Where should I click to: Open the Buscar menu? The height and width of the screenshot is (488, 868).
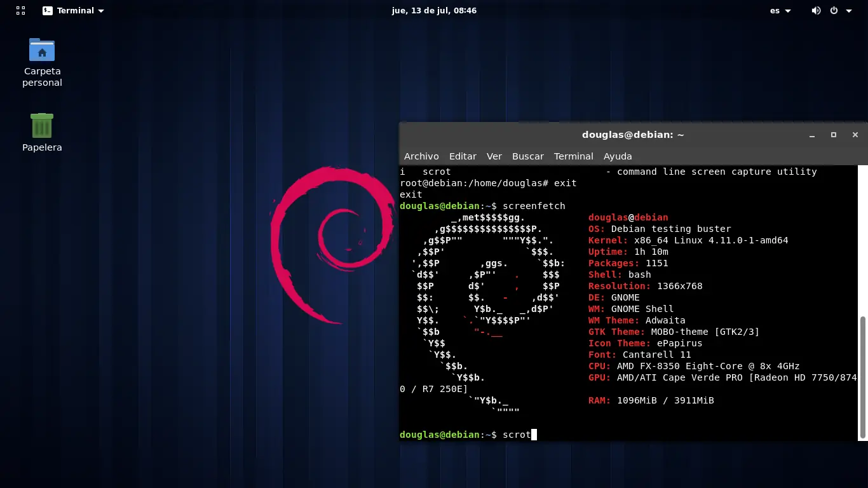(x=528, y=156)
